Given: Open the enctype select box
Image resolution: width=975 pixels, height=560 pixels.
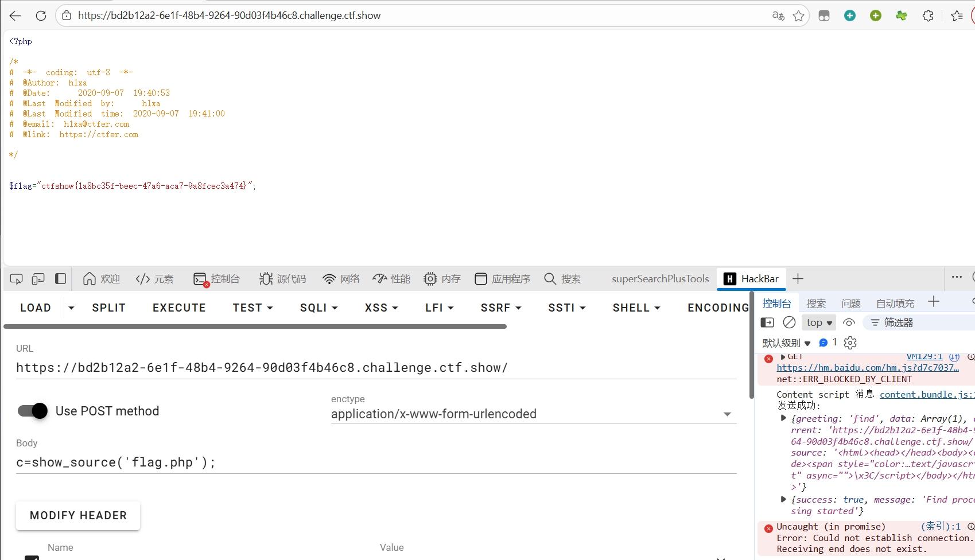Looking at the screenshot, I should click(x=533, y=414).
